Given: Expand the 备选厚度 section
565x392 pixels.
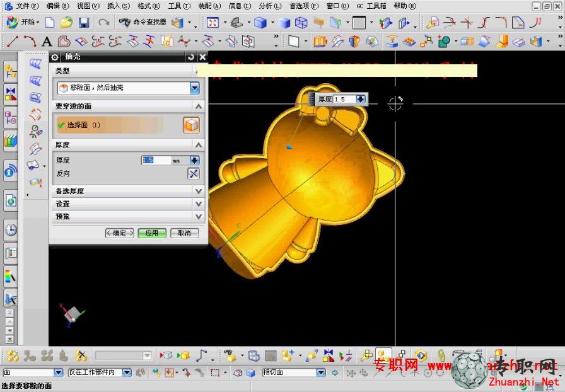Looking at the screenshot, I should (199, 191).
